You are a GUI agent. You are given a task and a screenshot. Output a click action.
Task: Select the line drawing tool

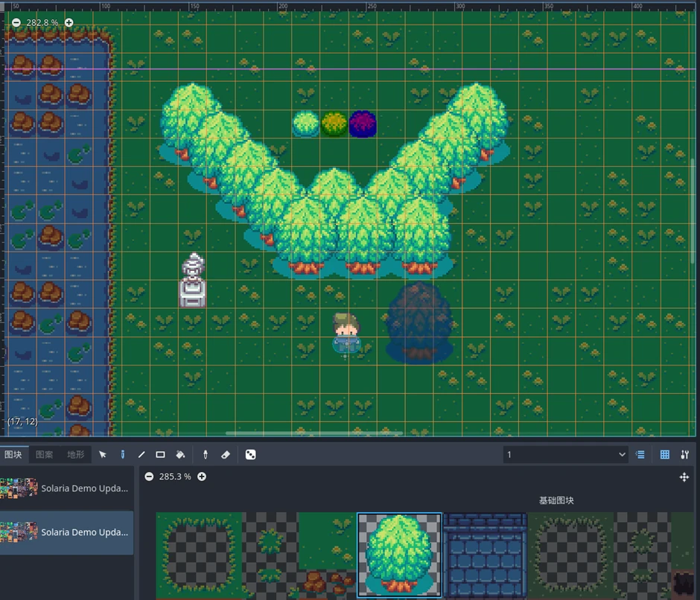pyautogui.click(x=141, y=454)
